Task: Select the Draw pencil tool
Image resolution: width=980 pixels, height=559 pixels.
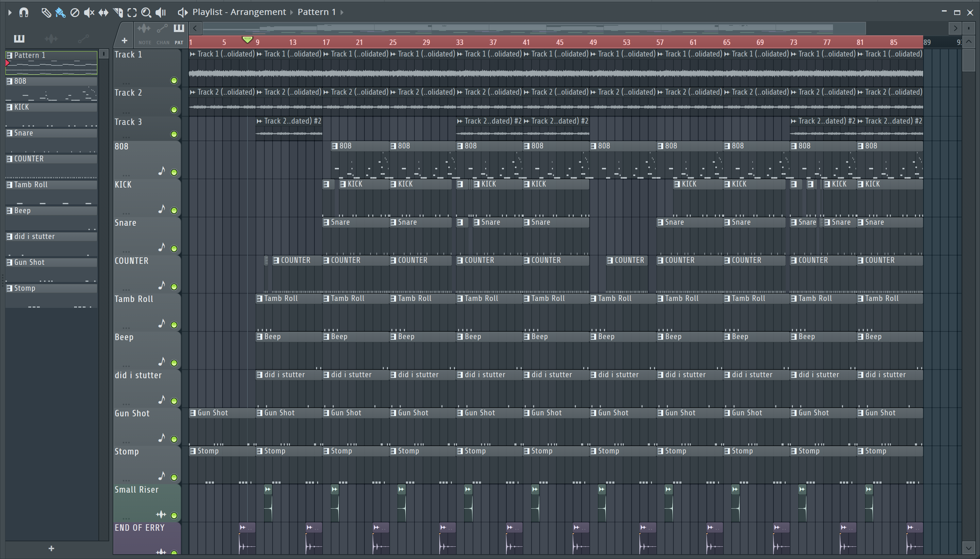Action: pos(46,13)
